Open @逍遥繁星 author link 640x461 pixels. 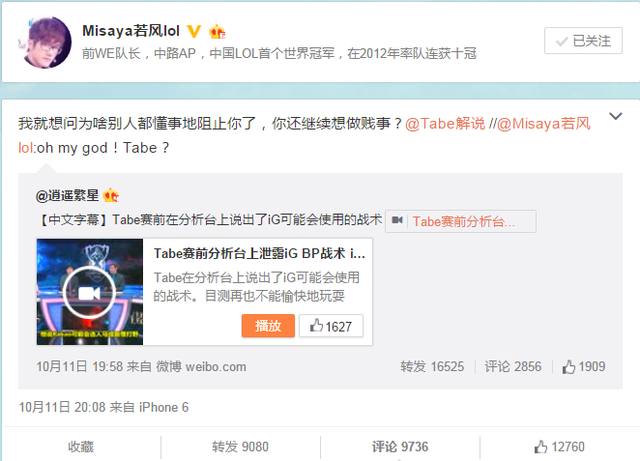(x=67, y=196)
